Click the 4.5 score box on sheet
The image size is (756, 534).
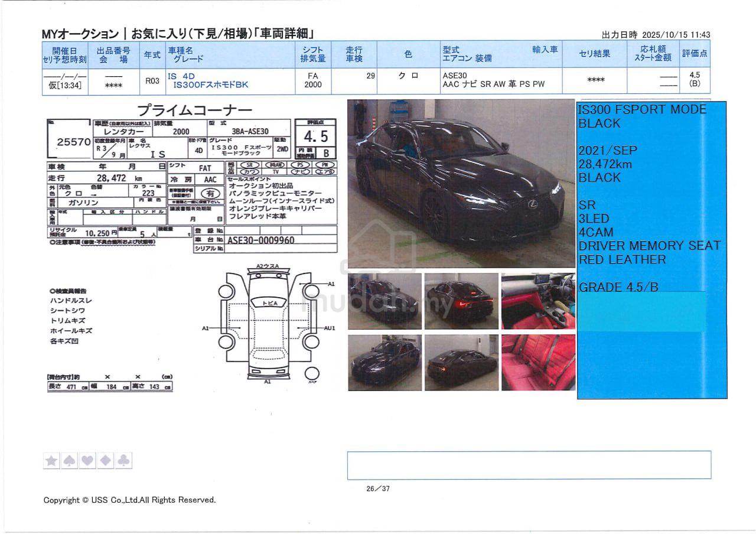[x=315, y=136]
